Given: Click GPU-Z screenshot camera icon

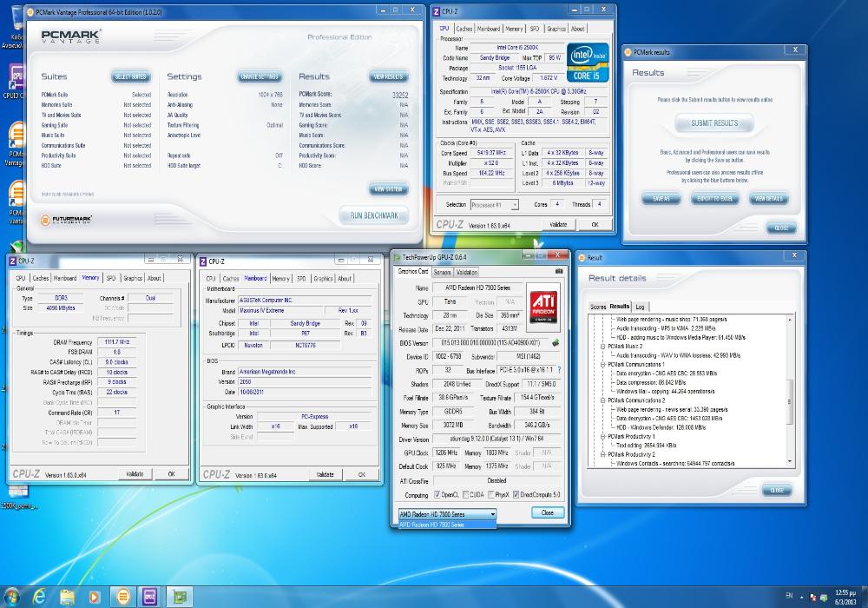Looking at the screenshot, I should pos(558,271).
